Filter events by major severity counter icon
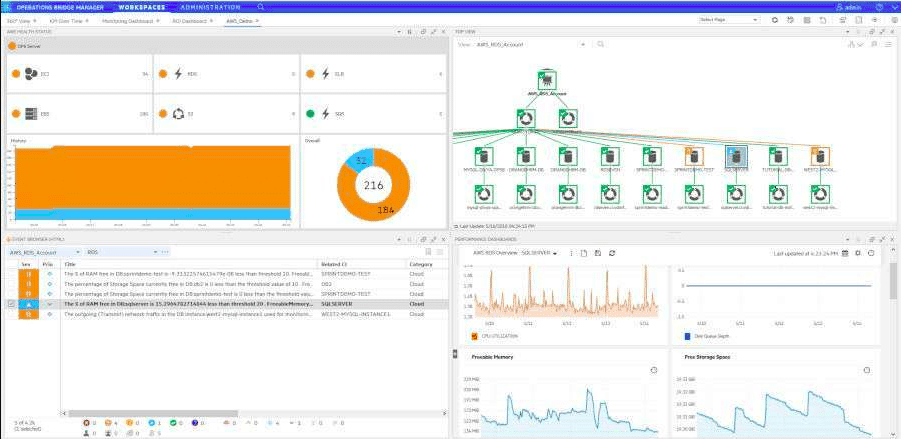Viewport: 901px width, 439px height. 107,423
